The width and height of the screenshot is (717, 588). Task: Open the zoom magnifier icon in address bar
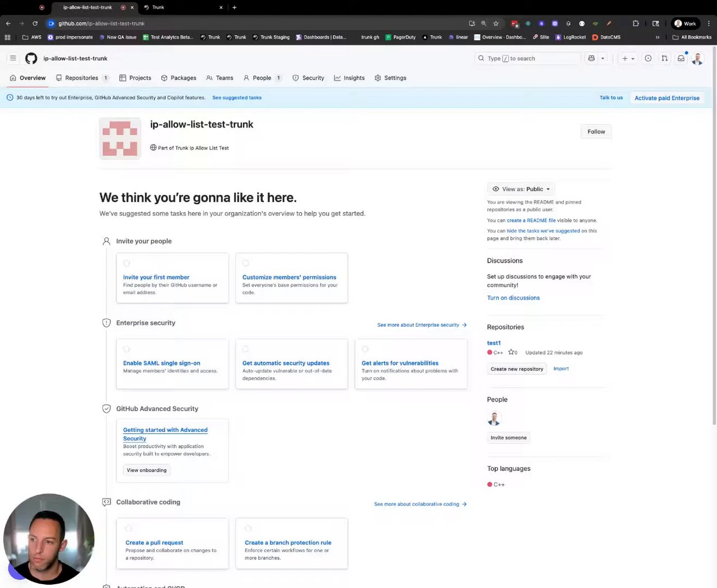coord(484,24)
